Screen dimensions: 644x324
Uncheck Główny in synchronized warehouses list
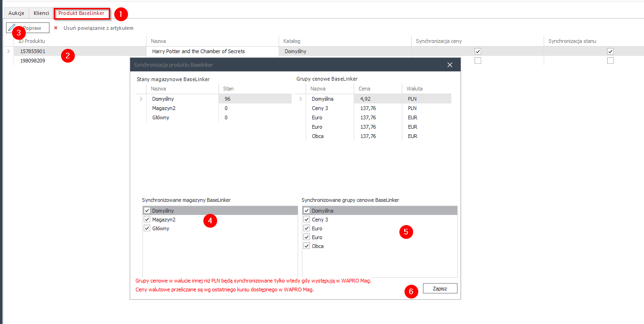click(147, 228)
